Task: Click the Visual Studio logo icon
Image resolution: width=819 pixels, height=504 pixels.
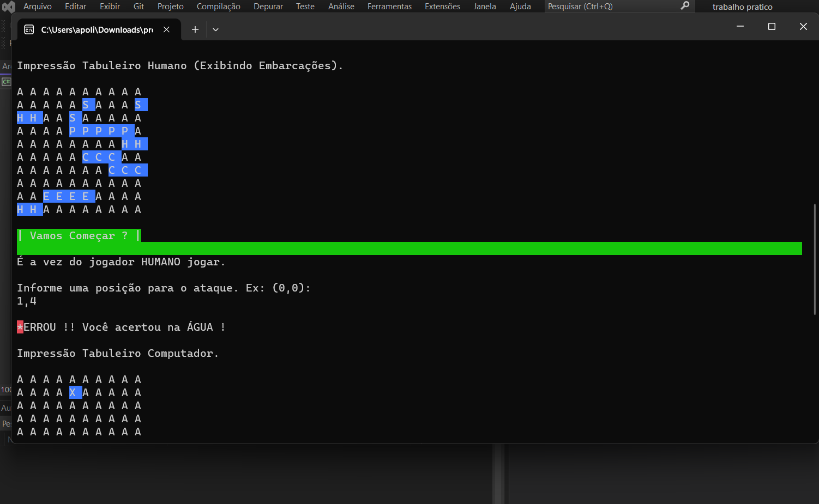Action: click(x=8, y=7)
